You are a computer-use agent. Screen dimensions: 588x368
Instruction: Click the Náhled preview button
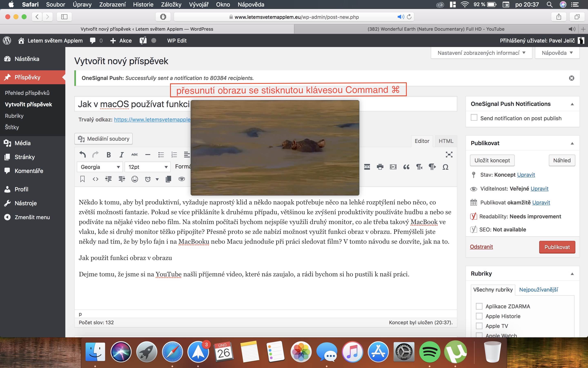coord(562,160)
